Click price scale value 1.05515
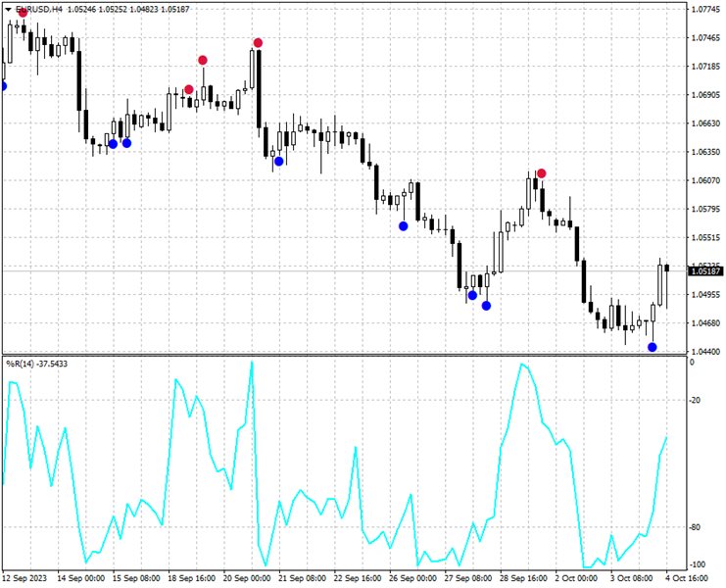 (x=705, y=238)
